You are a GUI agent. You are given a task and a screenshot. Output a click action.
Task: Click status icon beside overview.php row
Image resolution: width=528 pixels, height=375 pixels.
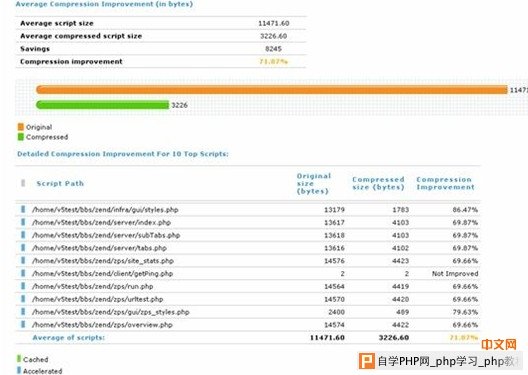point(23,325)
